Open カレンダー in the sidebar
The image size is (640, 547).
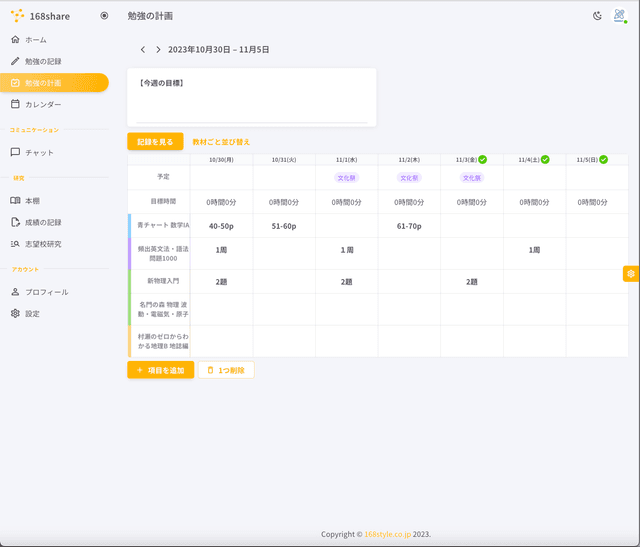pyautogui.click(x=55, y=105)
